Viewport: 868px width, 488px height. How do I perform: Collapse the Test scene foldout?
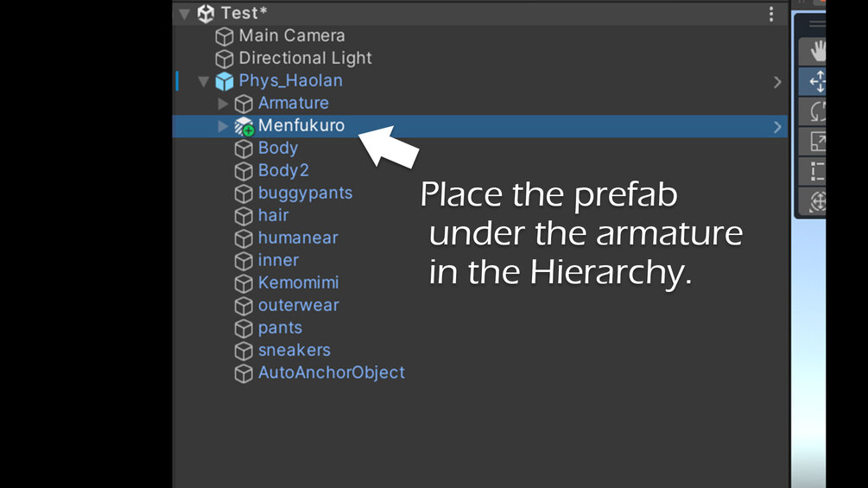click(184, 14)
